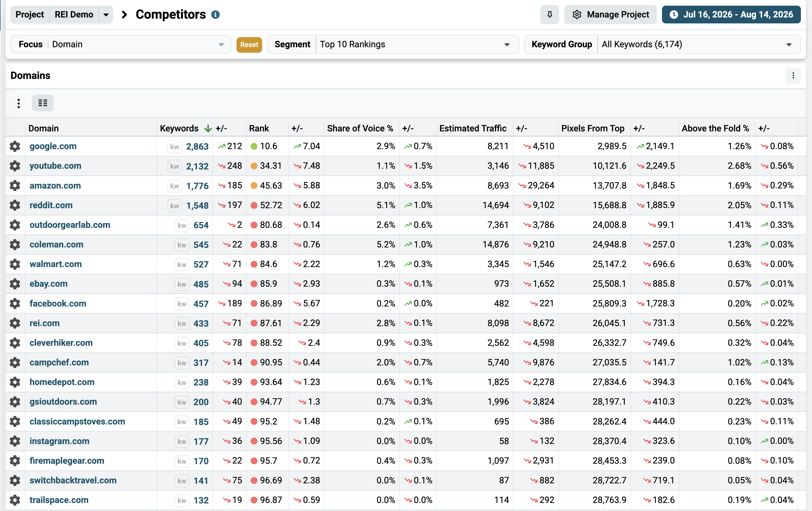Open gear settings for coleman.com row

click(x=15, y=245)
